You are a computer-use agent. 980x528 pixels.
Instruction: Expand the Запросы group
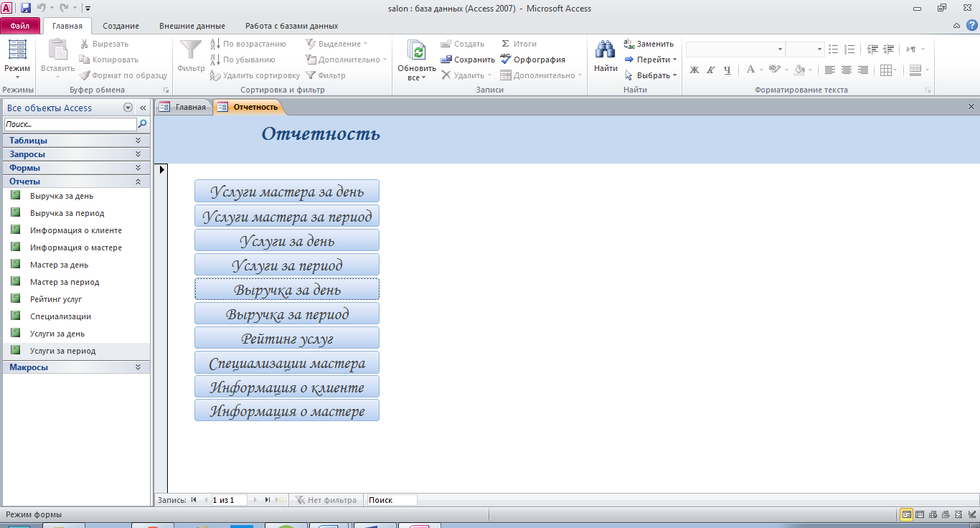pyautogui.click(x=75, y=154)
